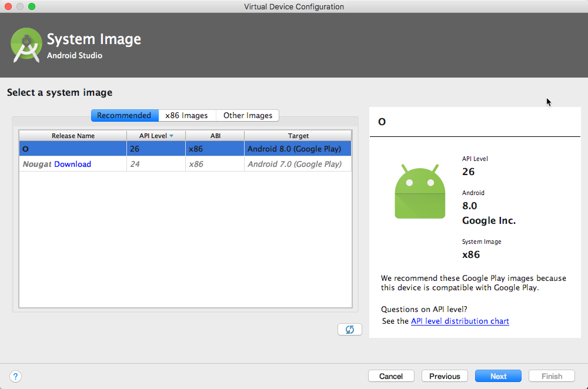Click the green Android robot image
The image size is (588, 389).
[x=420, y=191]
